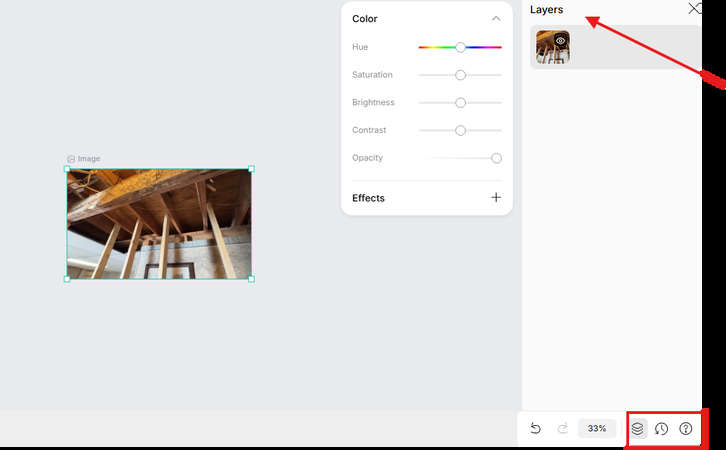Click the bottom-left resize handle of image
Viewport: 726px width, 450px height.
coord(67,279)
